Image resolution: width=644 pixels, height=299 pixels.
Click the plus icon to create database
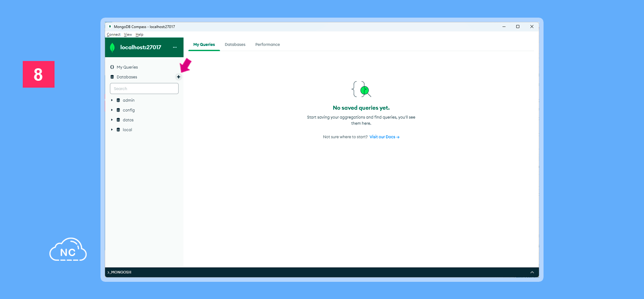pyautogui.click(x=179, y=77)
